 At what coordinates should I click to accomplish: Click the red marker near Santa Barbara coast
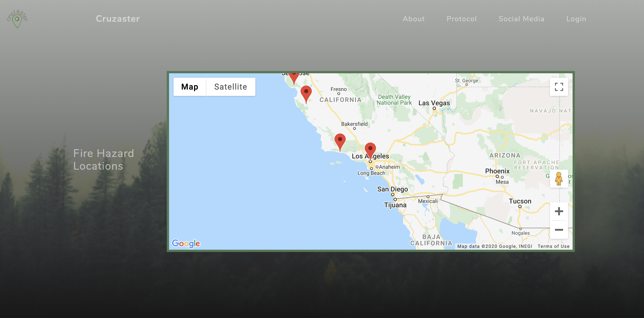340,140
